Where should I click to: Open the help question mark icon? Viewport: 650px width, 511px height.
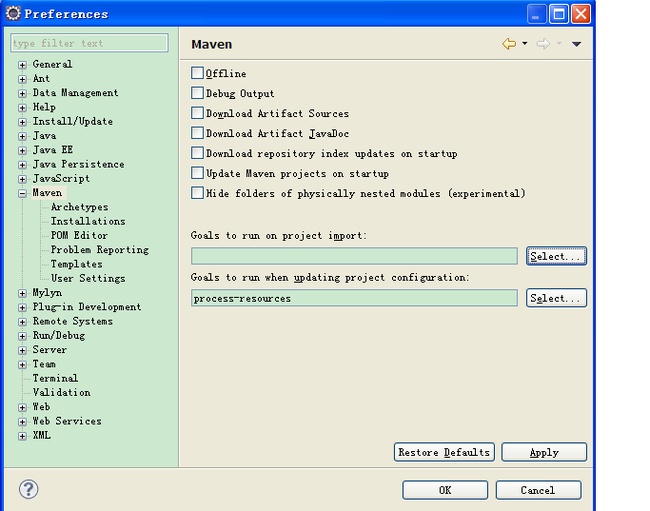(x=29, y=489)
